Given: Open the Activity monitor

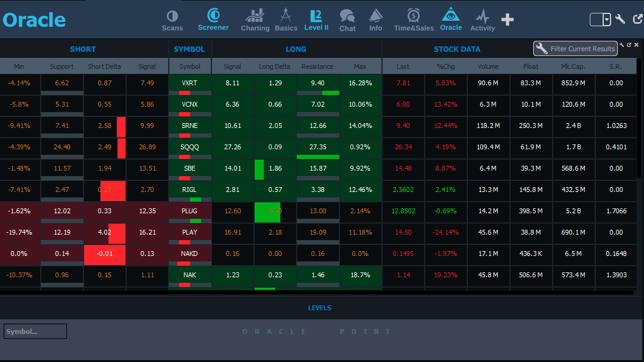Looking at the screenshot, I should (x=483, y=20).
